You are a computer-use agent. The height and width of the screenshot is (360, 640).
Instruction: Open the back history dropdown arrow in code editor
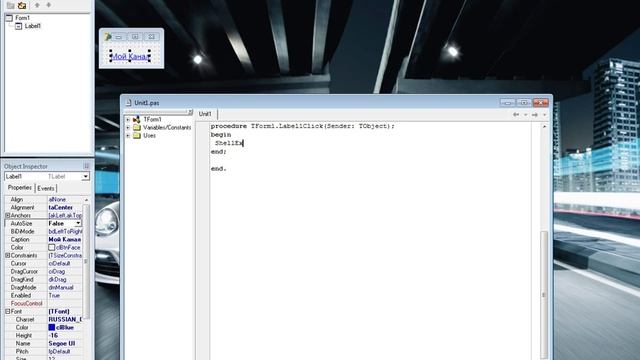click(525, 115)
